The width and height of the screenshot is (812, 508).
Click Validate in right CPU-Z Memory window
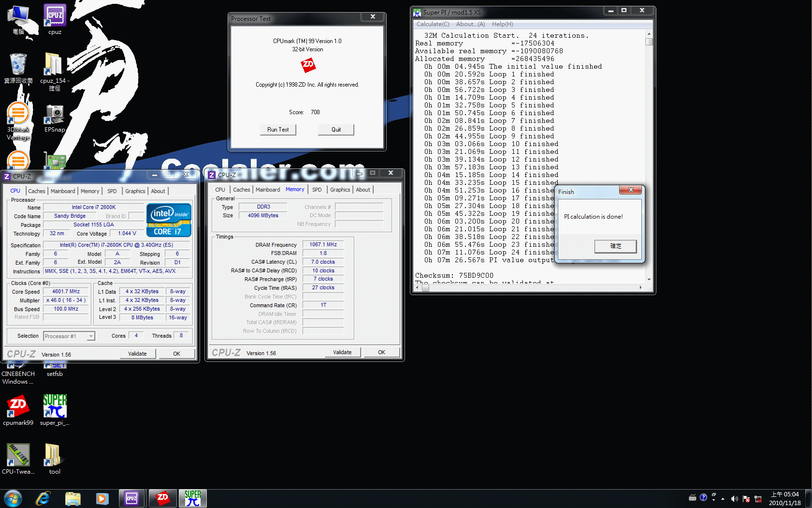click(342, 352)
